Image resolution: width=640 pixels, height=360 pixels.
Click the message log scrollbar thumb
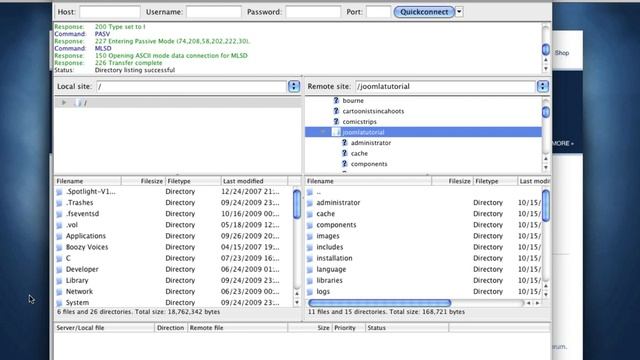(x=546, y=49)
